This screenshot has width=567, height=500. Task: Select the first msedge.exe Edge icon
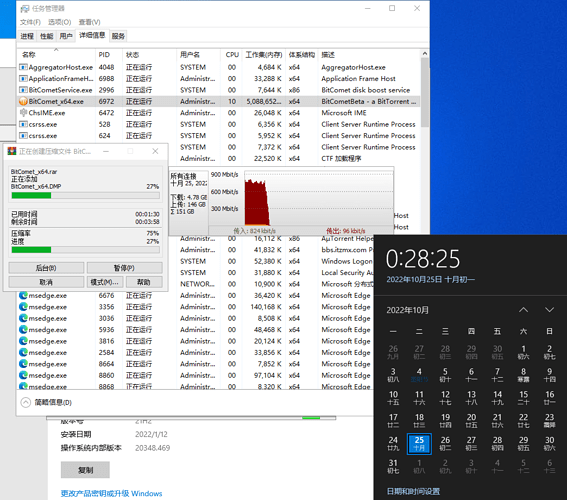[24, 295]
